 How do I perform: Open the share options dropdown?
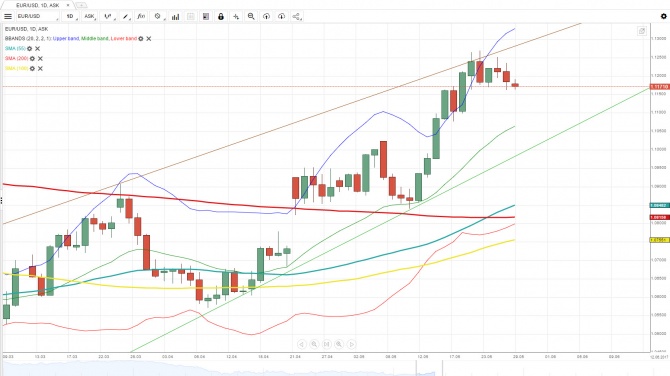click(297, 17)
